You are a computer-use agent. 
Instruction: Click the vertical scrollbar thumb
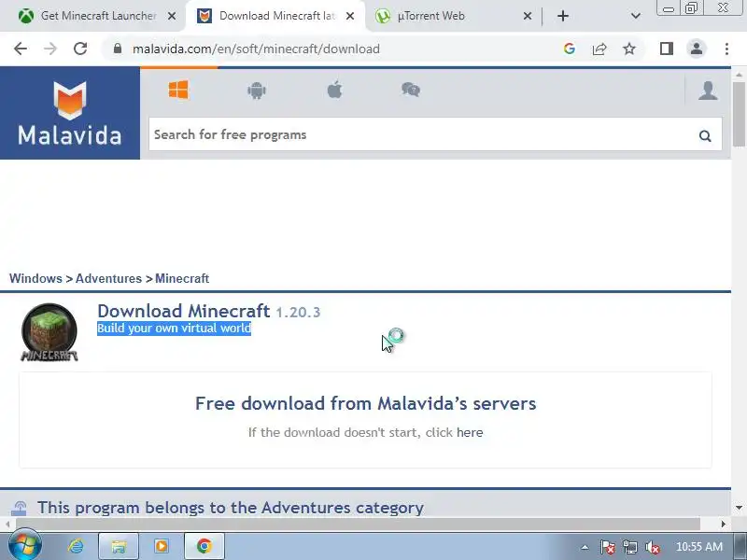[x=739, y=114]
